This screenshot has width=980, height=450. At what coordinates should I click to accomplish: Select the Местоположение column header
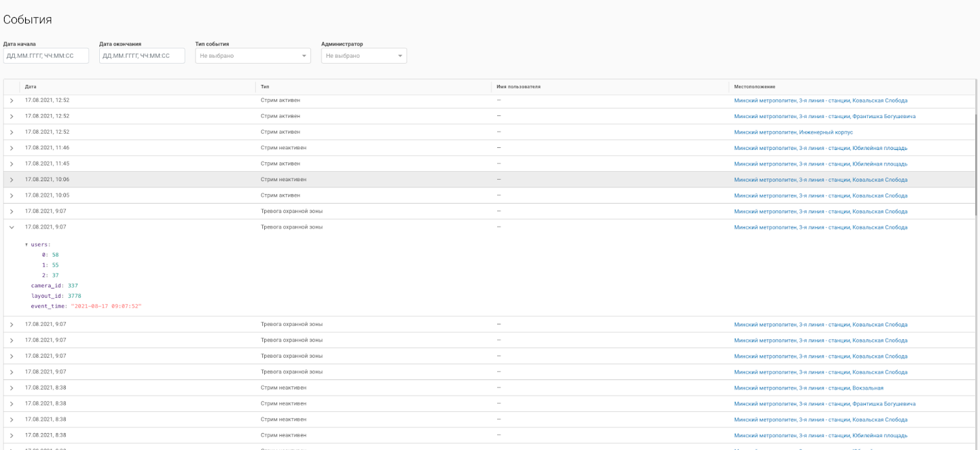(755, 87)
